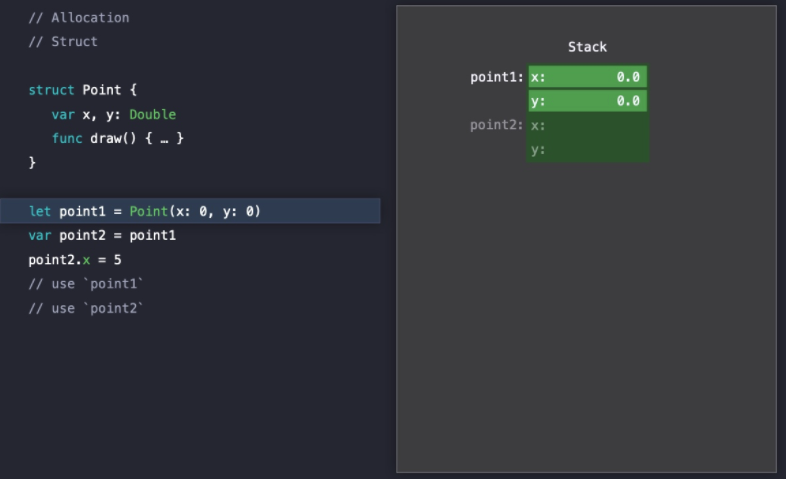786x479 pixels.
Task: Click the green "Point" initializer call
Action: pos(149,211)
